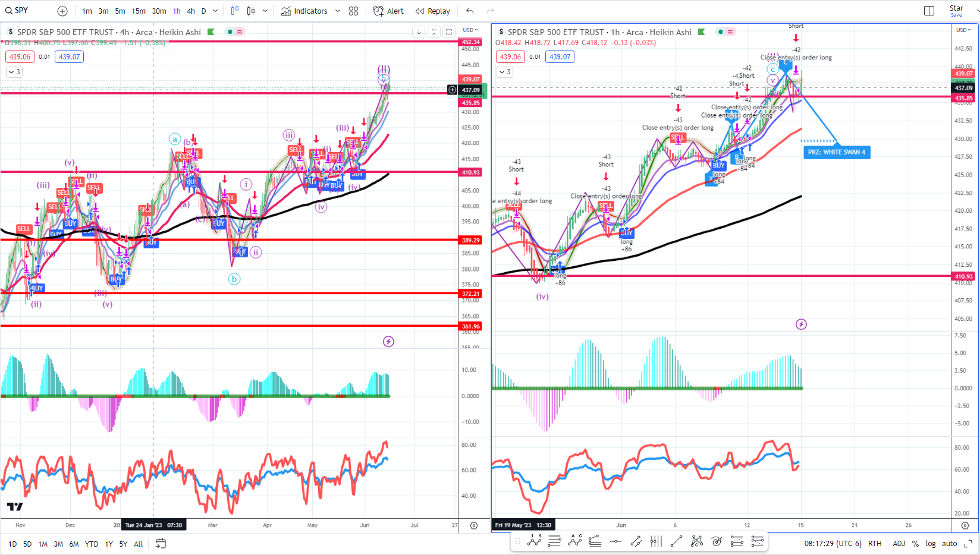Open indicator templates grid icon
The height and width of the screenshot is (555, 980).
354,11
